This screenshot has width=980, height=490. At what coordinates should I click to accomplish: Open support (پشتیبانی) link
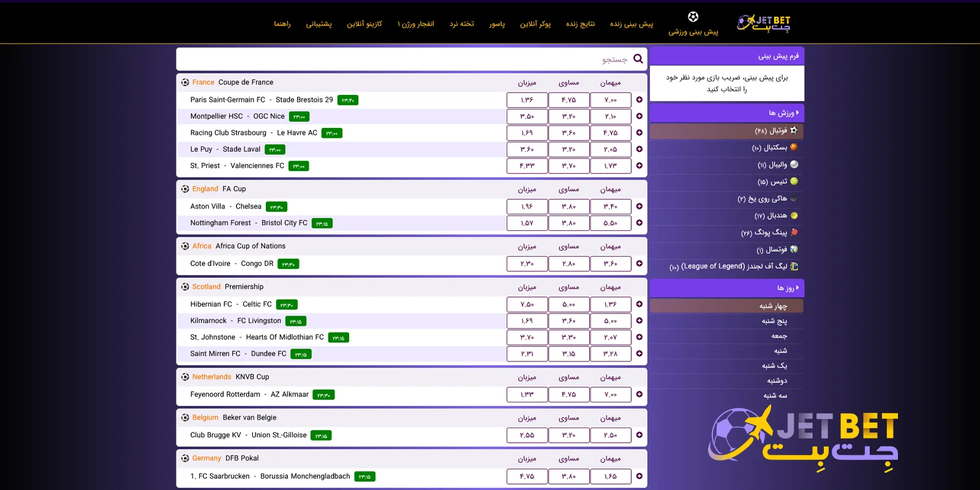pos(319,24)
